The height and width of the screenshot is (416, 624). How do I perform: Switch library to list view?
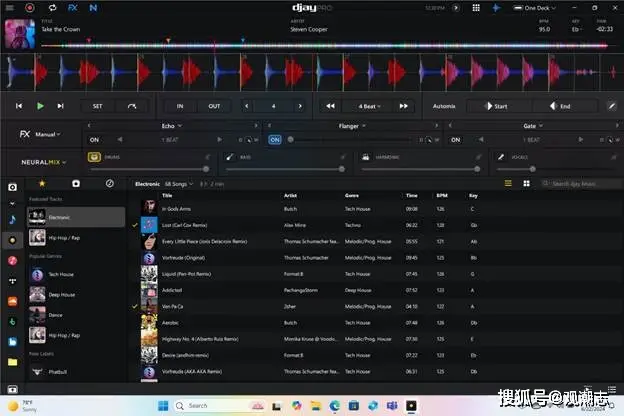click(508, 183)
